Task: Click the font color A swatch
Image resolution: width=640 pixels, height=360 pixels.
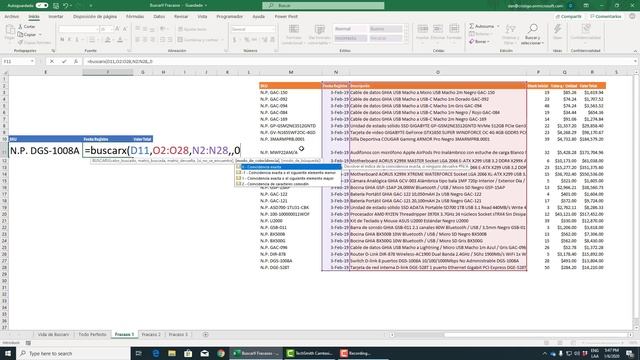Action: pyautogui.click(x=120, y=40)
